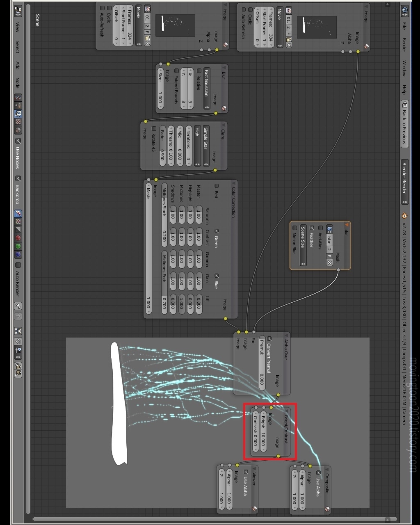Open Simple Star glare type dropdown
Image resolution: width=420 pixels, height=525 pixels.
coord(206,146)
